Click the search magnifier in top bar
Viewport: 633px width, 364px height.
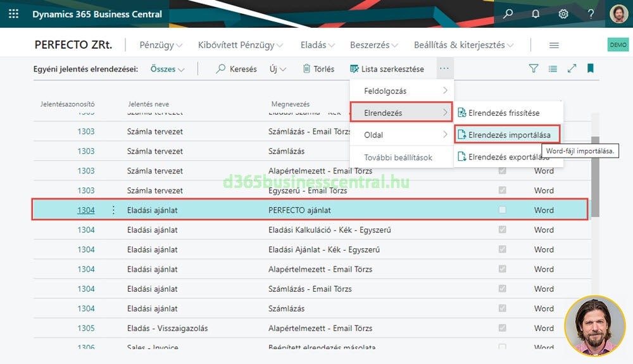click(508, 14)
